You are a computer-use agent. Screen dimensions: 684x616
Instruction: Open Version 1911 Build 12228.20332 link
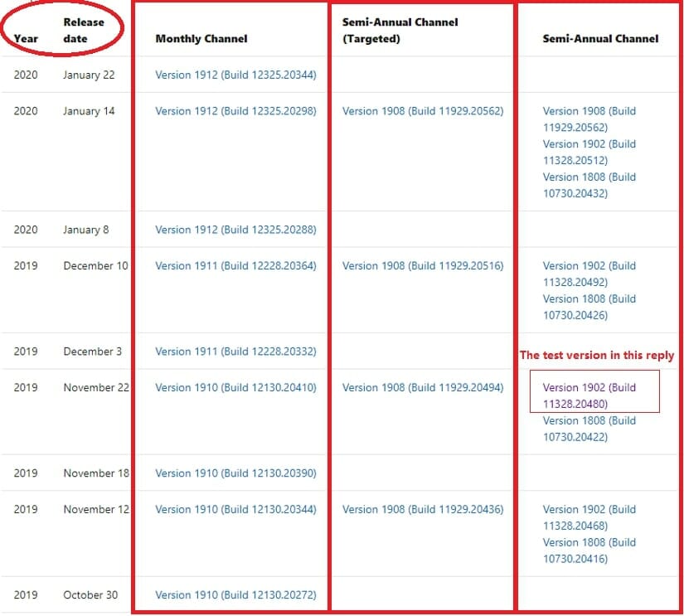[235, 352]
